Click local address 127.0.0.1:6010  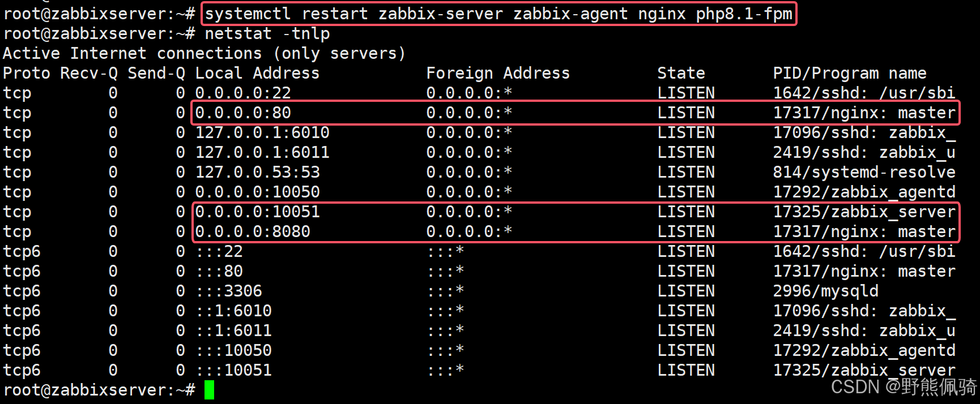(262, 132)
